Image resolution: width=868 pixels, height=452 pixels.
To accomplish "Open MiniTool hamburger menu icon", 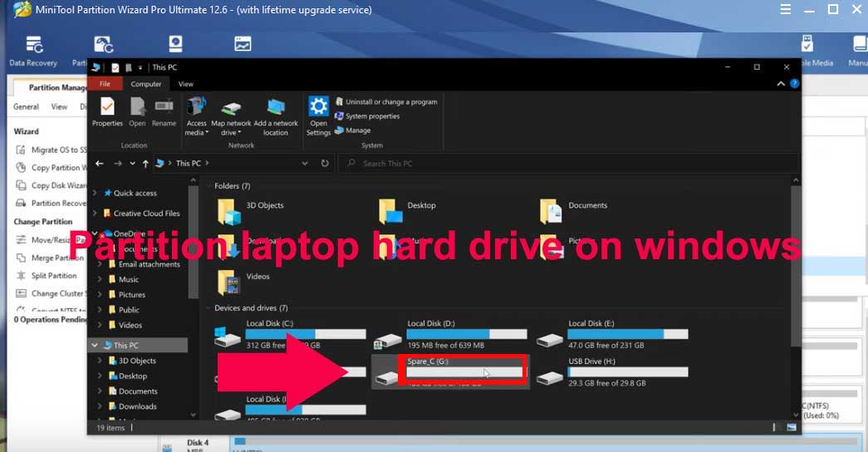I will 785,9.
